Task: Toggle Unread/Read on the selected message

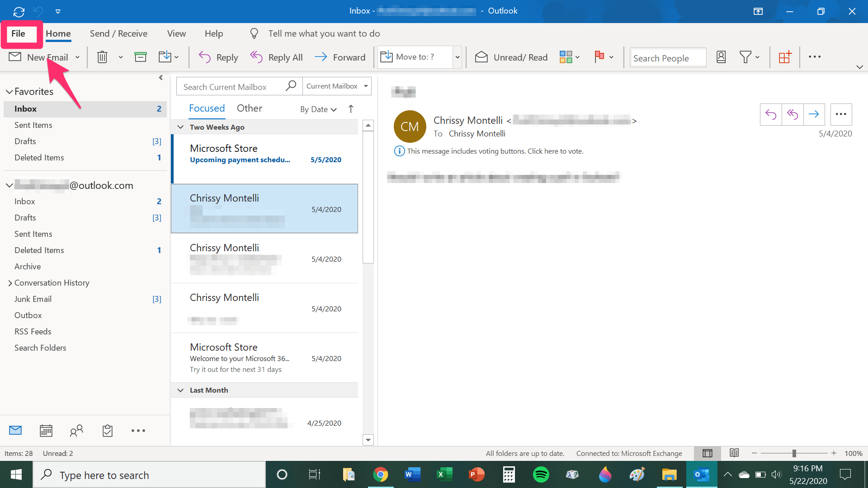Action: [511, 57]
